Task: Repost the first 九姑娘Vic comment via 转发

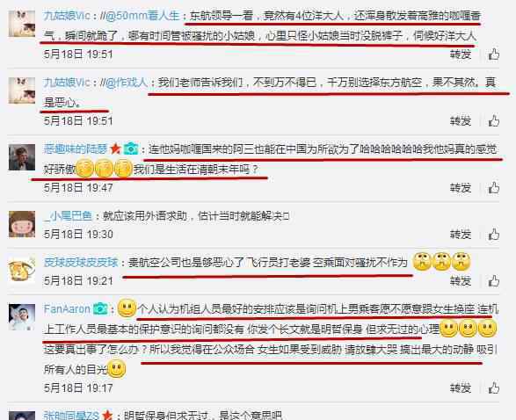Action: [x=461, y=54]
